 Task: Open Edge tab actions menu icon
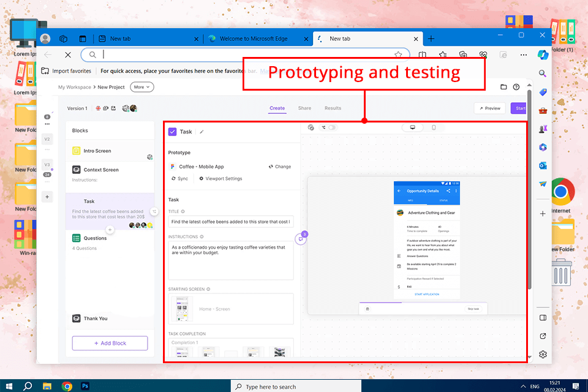[x=83, y=39]
